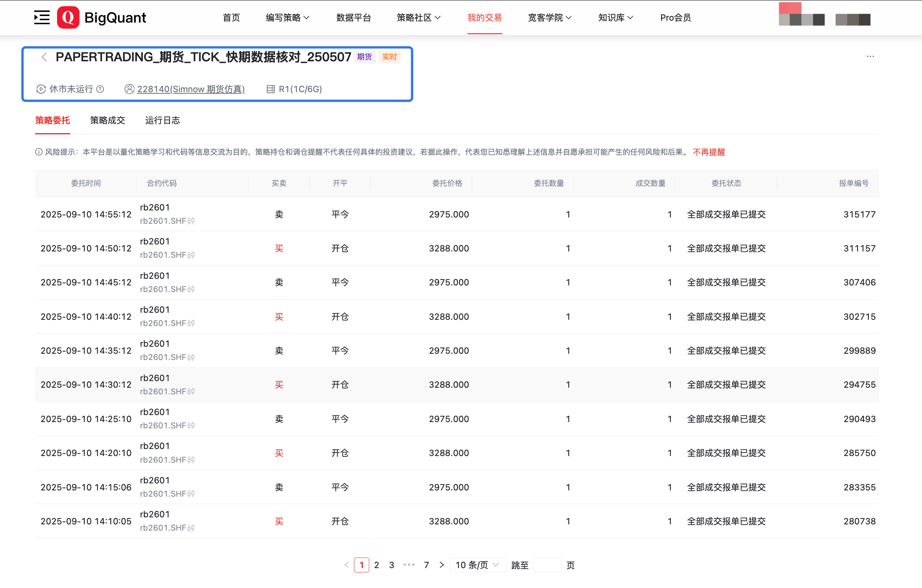
Task: Switch to the 策略成交 tab
Action: coord(107,120)
